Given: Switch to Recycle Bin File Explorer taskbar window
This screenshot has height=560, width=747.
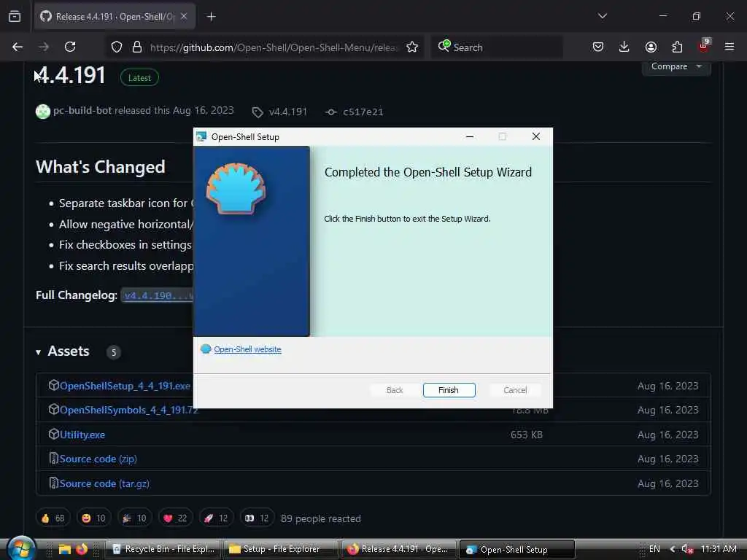Looking at the screenshot, I should (163, 549).
